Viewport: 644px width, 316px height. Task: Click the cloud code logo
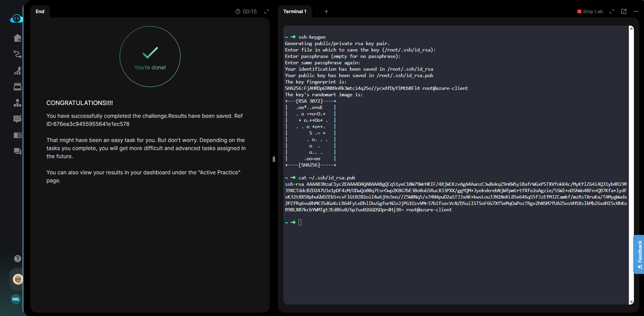(16, 19)
